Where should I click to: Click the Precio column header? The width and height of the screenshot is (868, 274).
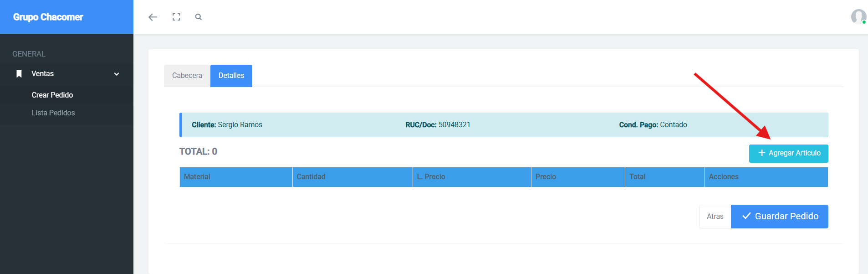[x=546, y=177]
